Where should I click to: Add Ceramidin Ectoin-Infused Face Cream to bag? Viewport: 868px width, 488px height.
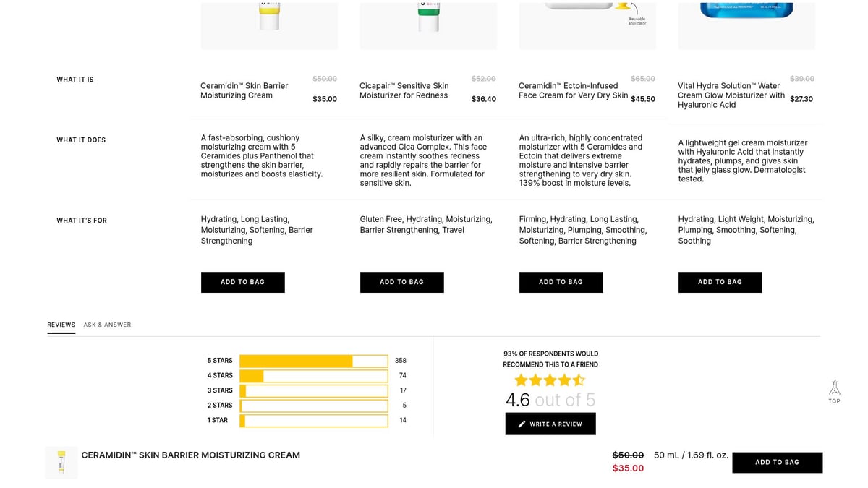pyautogui.click(x=561, y=282)
